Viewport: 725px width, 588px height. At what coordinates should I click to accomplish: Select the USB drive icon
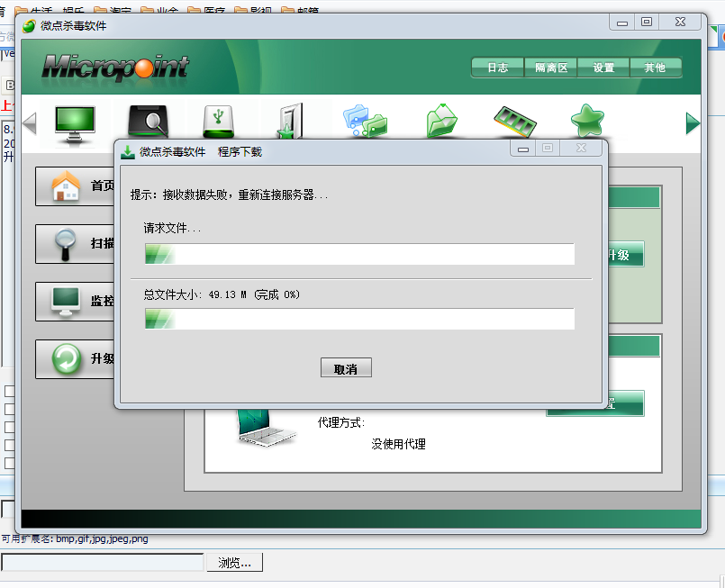click(218, 122)
